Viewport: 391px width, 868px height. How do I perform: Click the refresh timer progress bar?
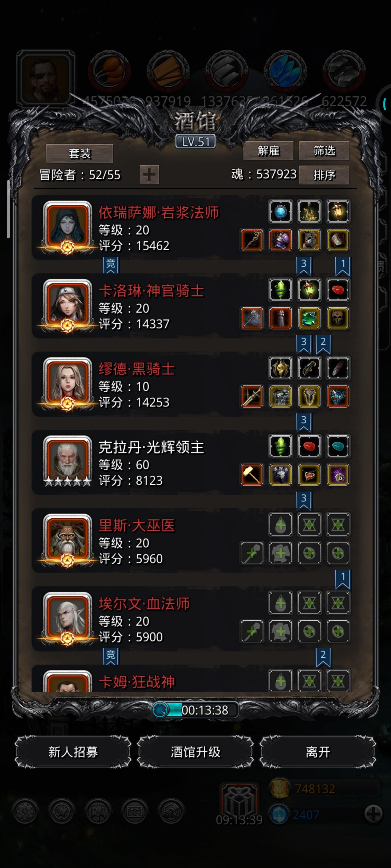(x=196, y=710)
